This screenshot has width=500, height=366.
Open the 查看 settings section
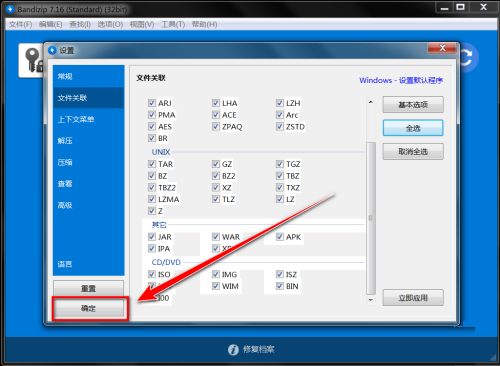pyautogui.click(x=88, y=184)
